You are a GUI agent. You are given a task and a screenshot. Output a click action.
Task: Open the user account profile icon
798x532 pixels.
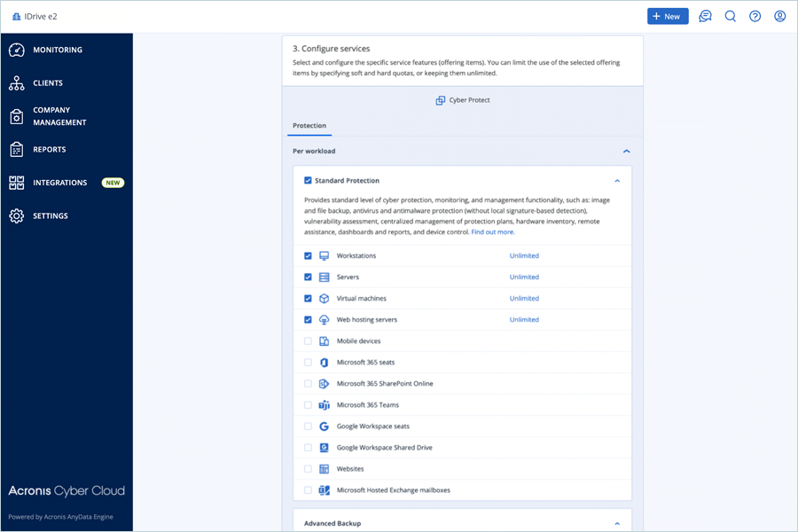click(779, 16)
